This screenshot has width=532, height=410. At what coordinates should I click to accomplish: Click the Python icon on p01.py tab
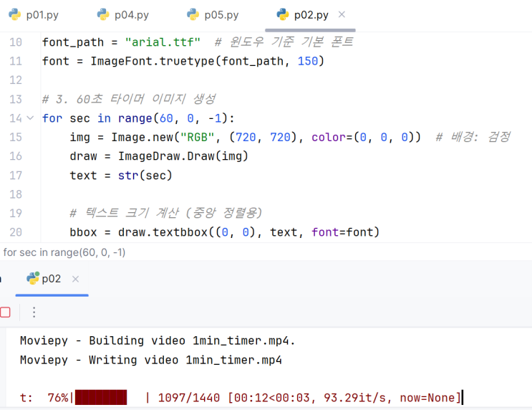click(x=14, y=14)
